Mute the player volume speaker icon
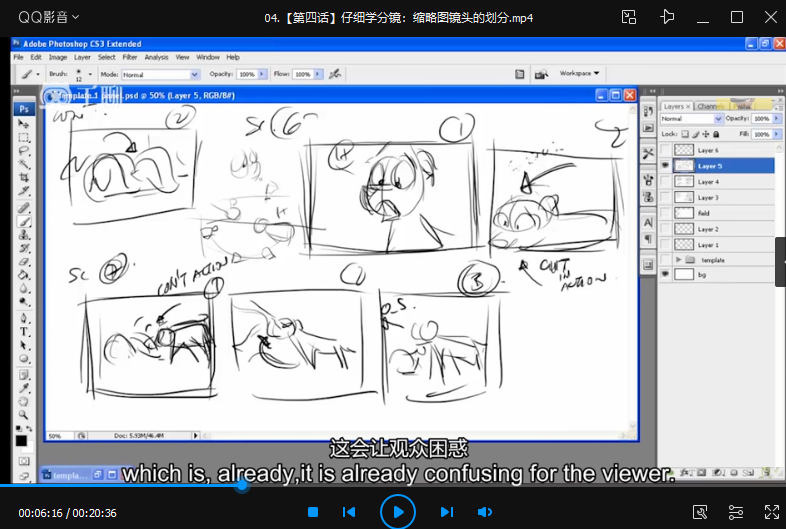This screenshot has height=529, width=786. click(485, 512)
